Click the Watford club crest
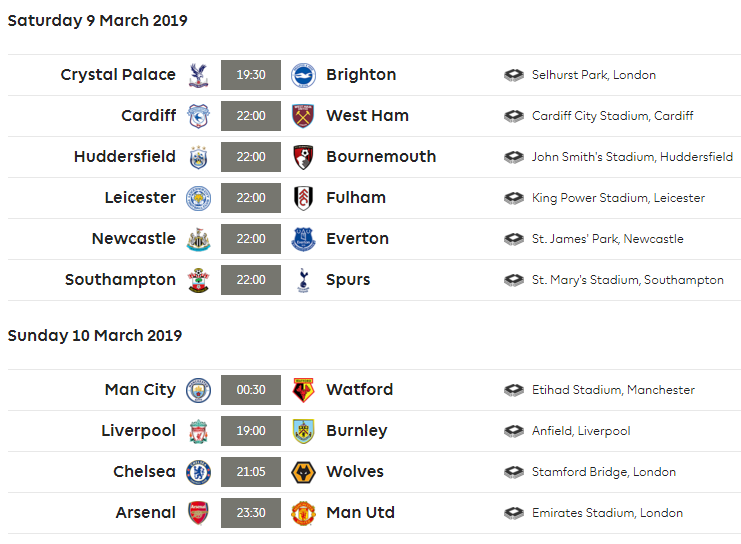This screenshot has width=741, height=544. [303, 390]
